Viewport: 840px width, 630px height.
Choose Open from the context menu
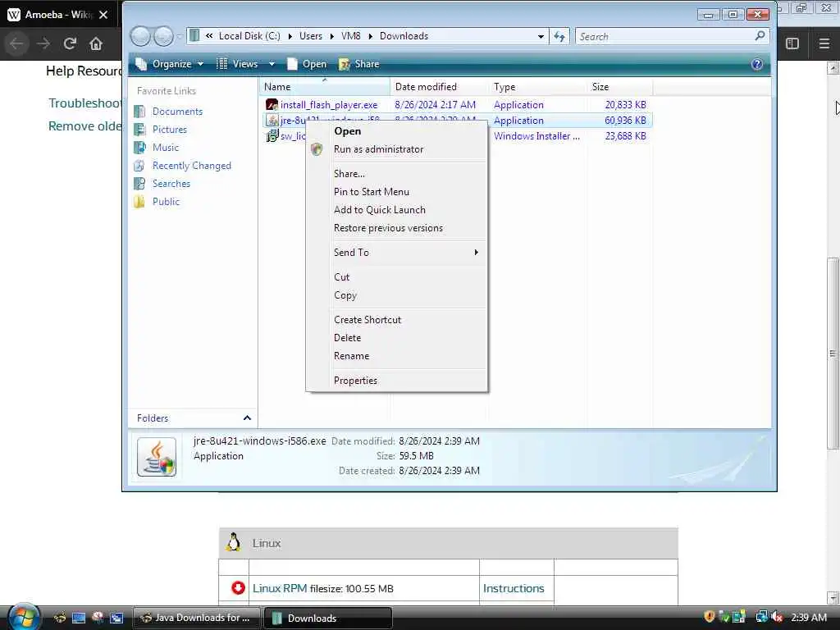397,131
